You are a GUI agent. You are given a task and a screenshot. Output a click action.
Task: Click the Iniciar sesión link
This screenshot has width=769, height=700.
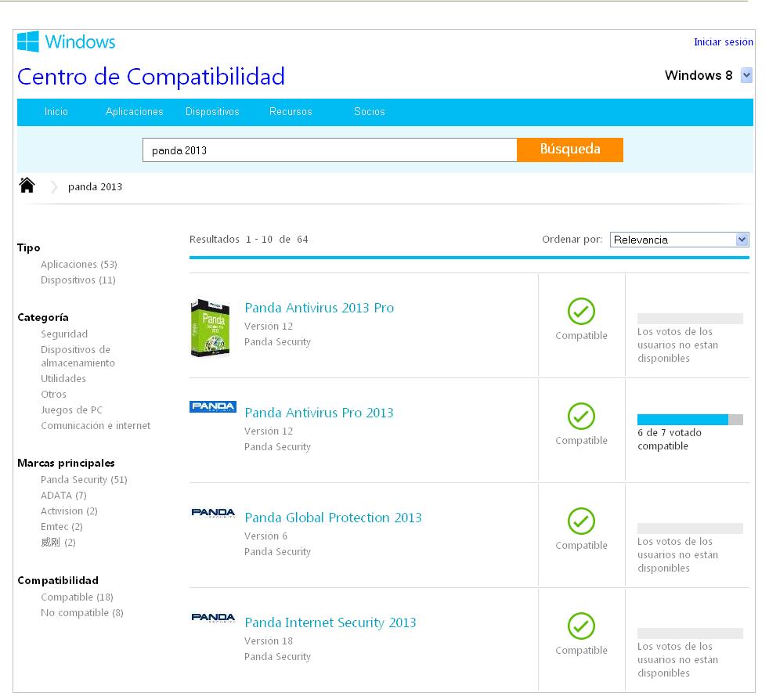[724, 42]
